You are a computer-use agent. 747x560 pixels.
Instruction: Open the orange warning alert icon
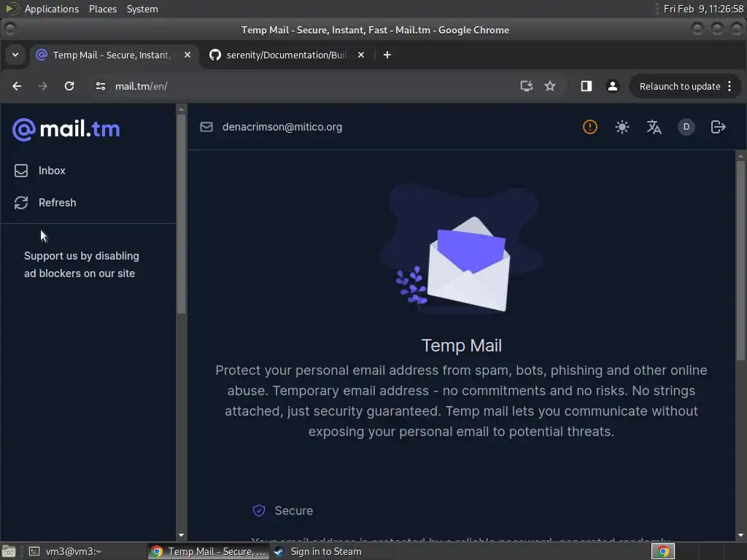(x=589, y=127)
